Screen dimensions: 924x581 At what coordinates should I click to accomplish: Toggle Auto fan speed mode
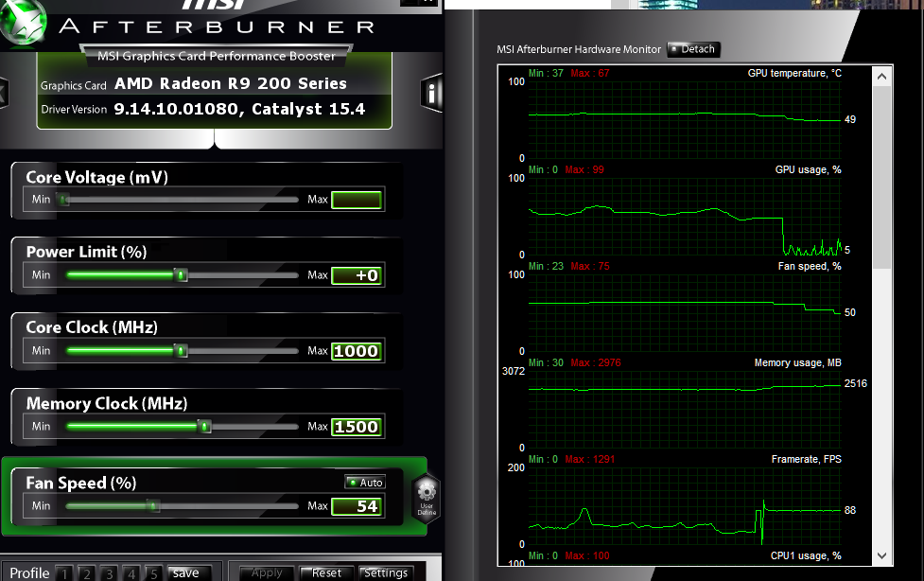point(365,482)
